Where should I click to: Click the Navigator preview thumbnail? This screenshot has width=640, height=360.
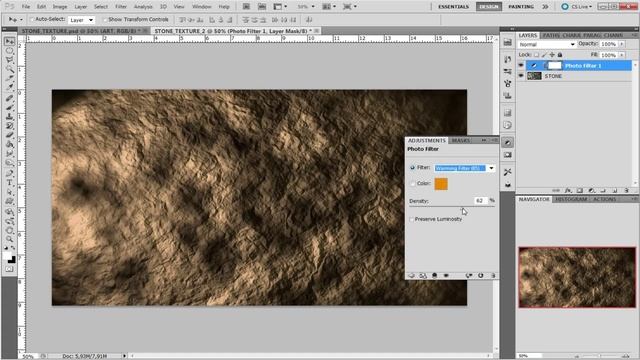pyautogui.click(x=577, y=277)
